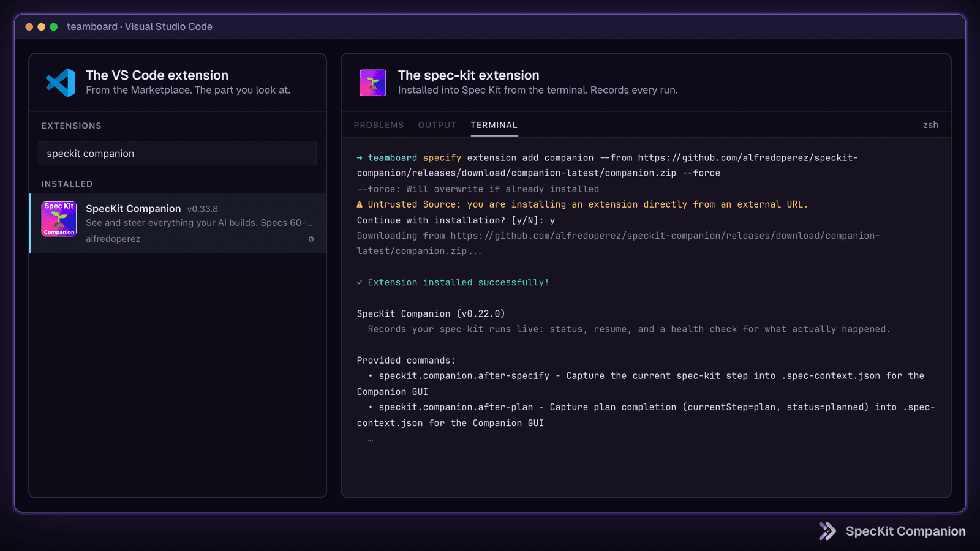
Task: Focus the extensions search field 'speckit companion'
Action: pyautogui.click(x=178, y=153)
